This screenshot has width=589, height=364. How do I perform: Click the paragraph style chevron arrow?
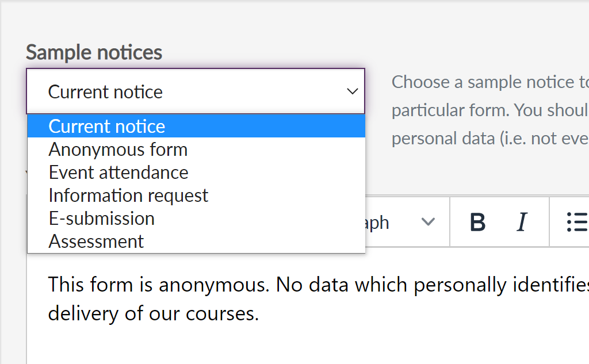pos(428,222)
